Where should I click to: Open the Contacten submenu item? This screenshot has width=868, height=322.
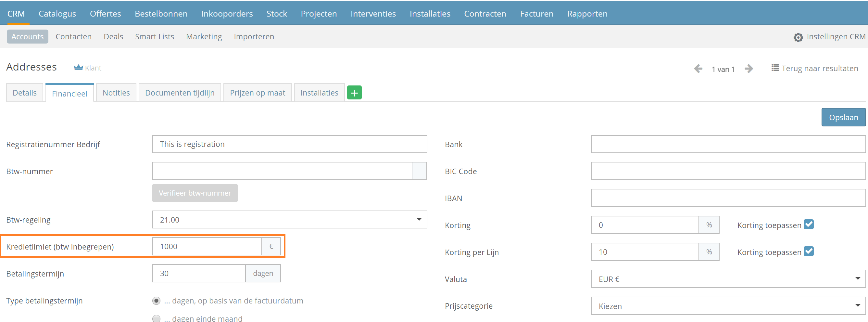[73, 36]
